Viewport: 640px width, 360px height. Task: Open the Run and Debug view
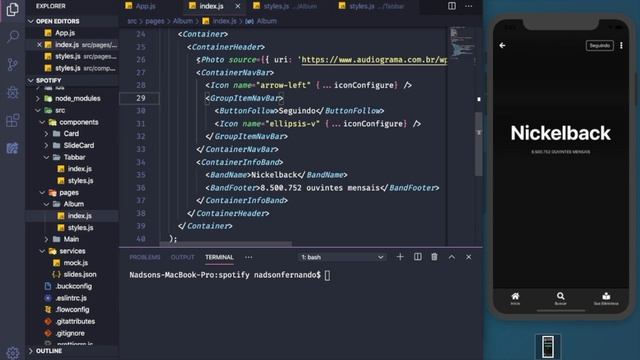[13, 92]
